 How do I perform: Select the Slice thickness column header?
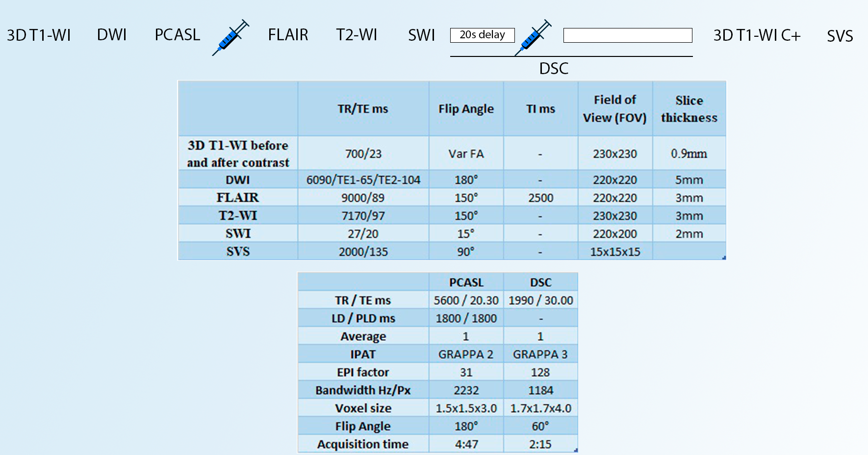click(x=689, y=109)
